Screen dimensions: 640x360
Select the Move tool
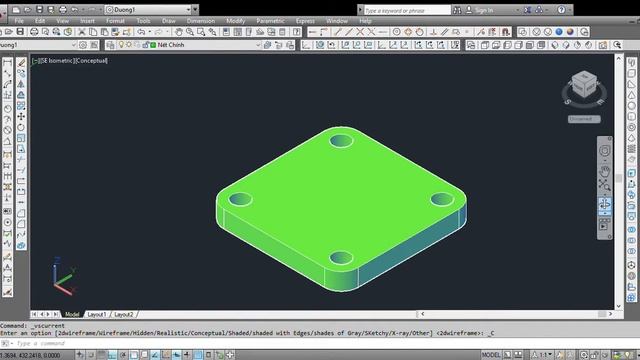pos(21,117)
